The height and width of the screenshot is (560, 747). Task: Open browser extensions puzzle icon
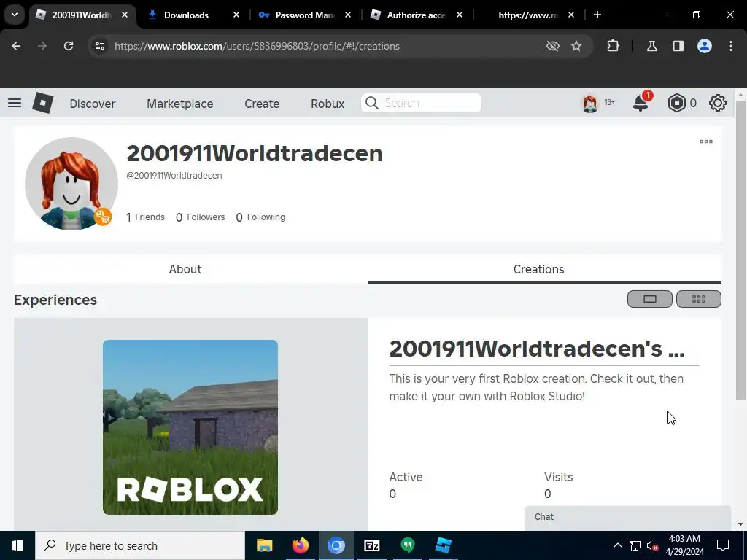pyautogui.click(x=613, y=46)
